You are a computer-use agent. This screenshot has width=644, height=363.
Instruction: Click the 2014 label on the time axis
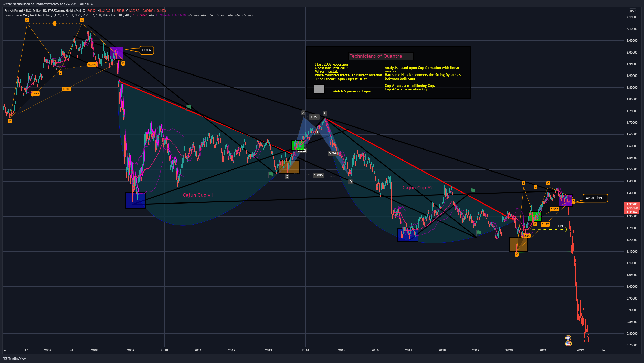click(x=305, y=350)
